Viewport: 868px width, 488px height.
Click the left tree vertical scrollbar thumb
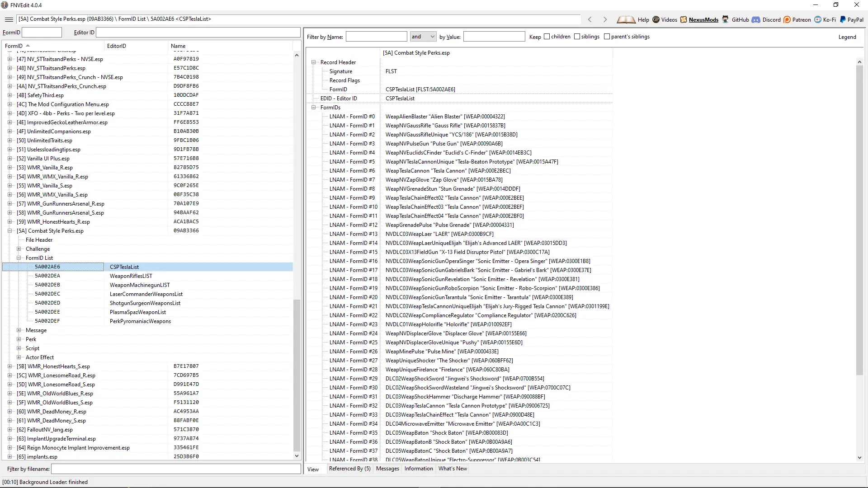(x=297, y=375)
